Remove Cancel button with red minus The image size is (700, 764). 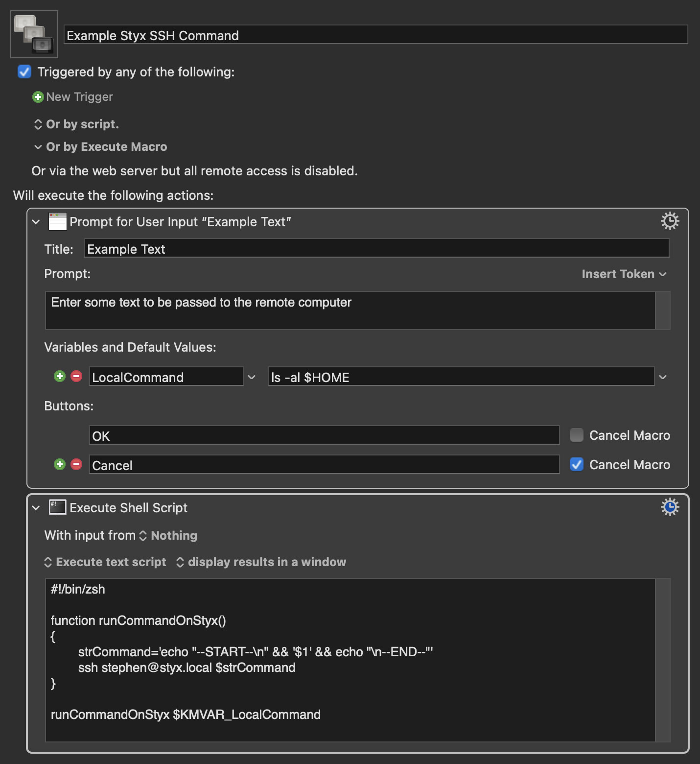(76, 464)
